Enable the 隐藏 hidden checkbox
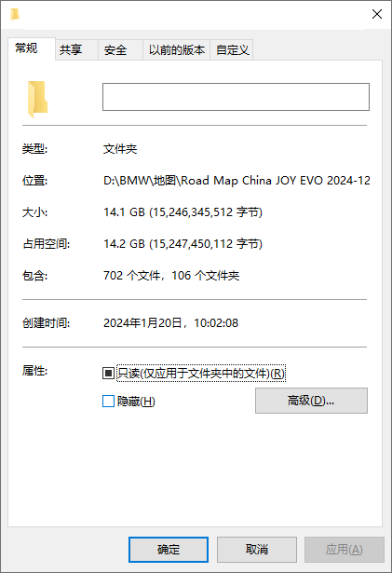This screenshot has height=573, width=392. [x=108, y=402]
